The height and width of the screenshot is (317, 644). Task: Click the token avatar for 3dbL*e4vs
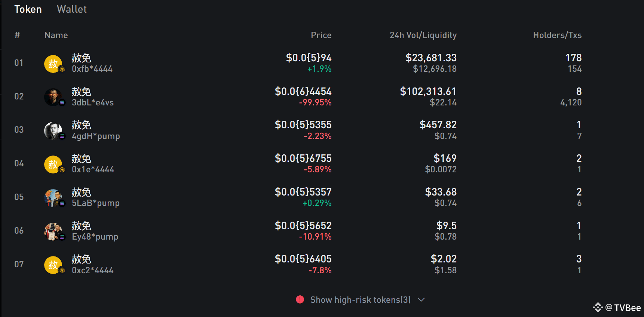(x=53, y=97)
